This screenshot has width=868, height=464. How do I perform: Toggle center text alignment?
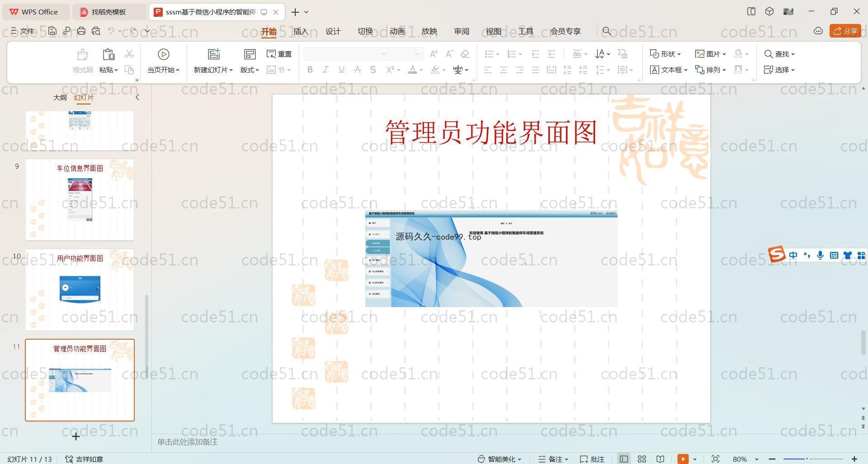(x=504, y=70)
